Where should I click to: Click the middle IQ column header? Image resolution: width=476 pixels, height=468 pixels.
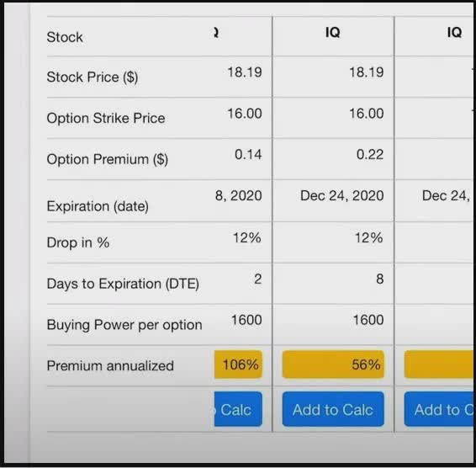(333, 33)
